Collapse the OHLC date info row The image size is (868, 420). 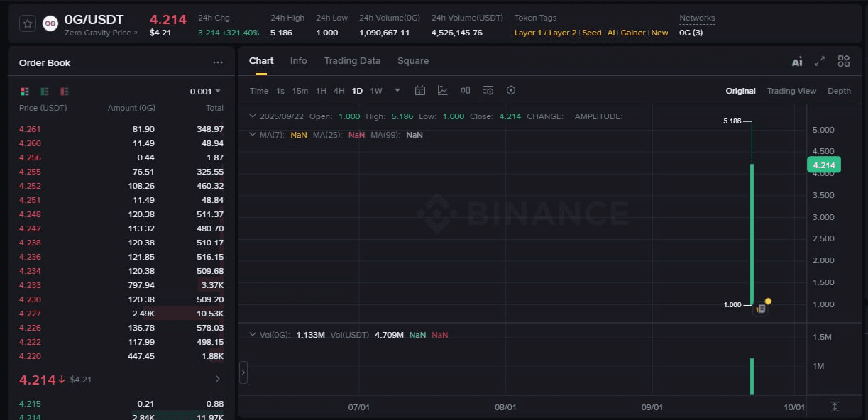pyautogui.click(x=253, y=116)
